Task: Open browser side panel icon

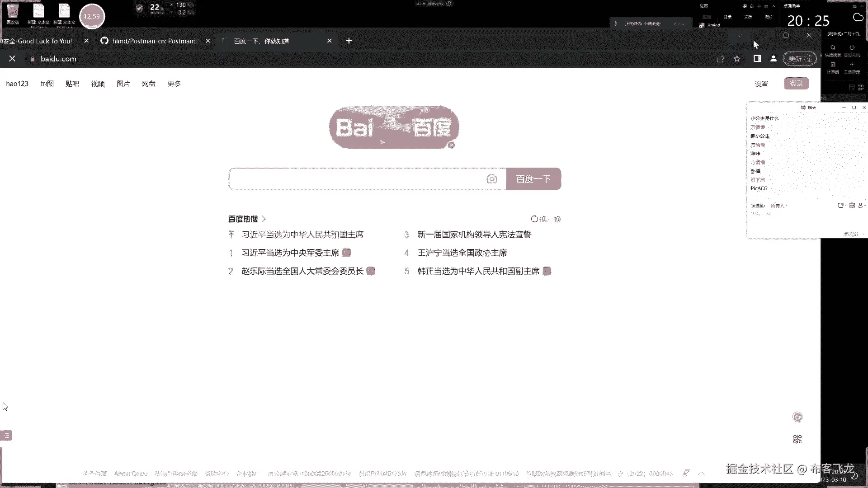Action: 757,58
